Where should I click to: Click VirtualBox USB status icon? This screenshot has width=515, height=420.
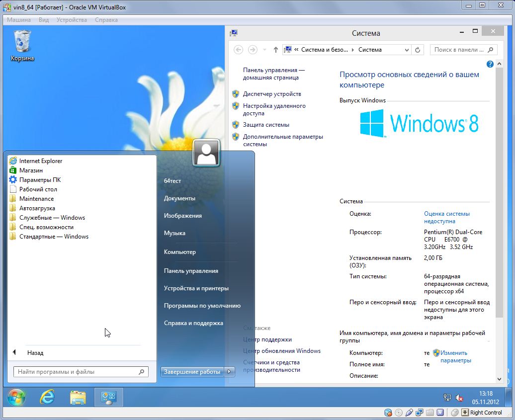[x=409, y=413]
